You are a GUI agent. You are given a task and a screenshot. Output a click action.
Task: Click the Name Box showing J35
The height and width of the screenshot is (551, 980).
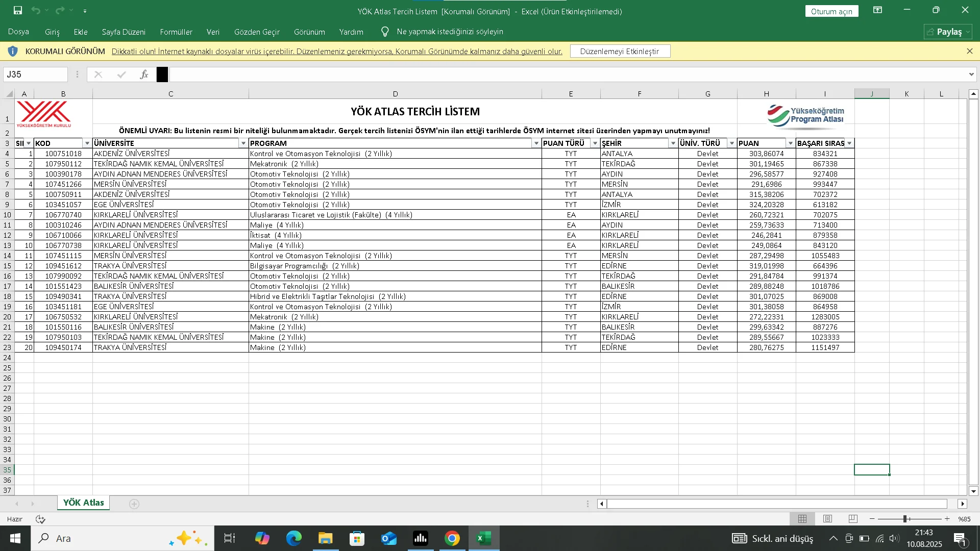[35, 74]
